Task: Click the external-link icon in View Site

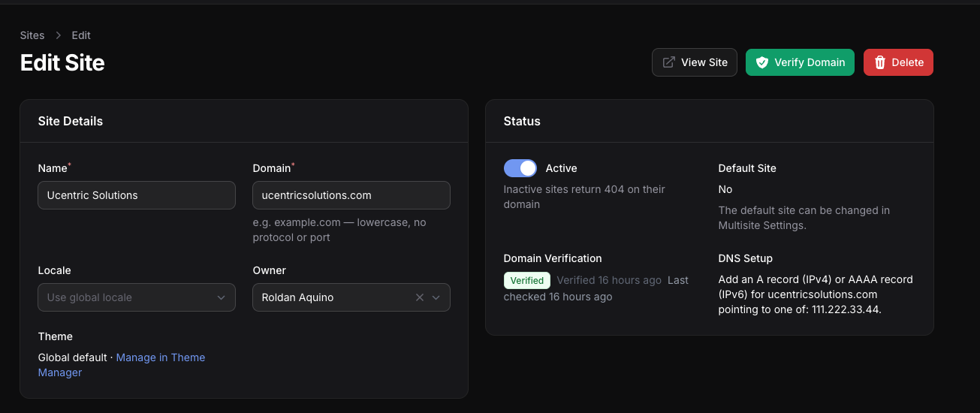Action: pos(668,62)
